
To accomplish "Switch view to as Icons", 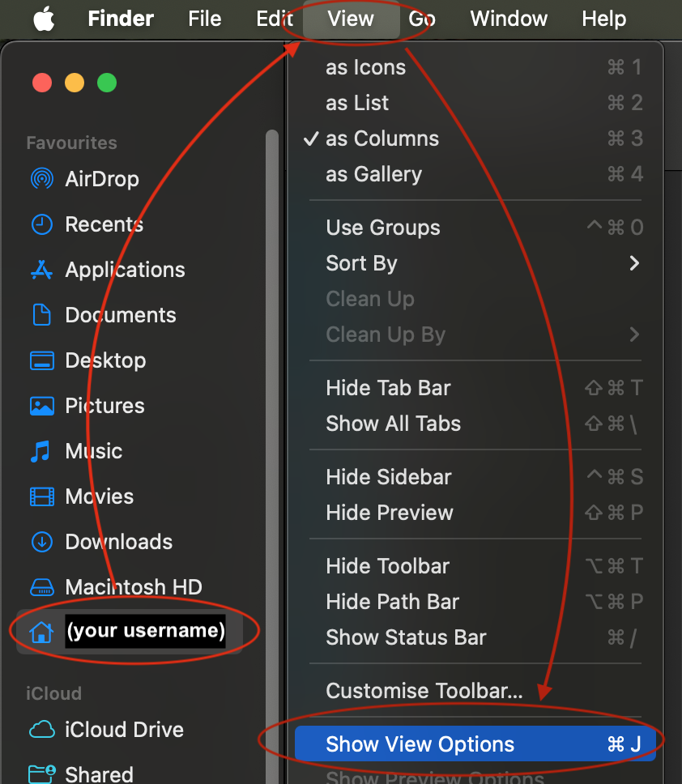I will pyautogui.click(x=475, y=67).
